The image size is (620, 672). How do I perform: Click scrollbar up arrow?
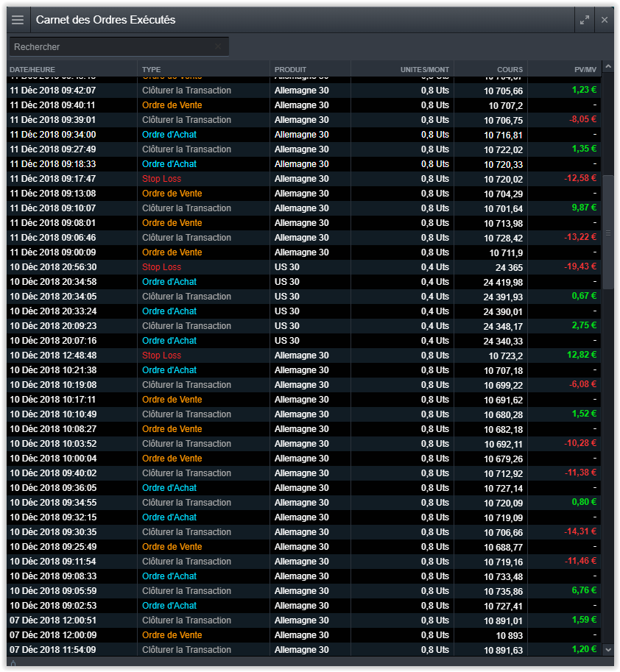coord(608,68)
